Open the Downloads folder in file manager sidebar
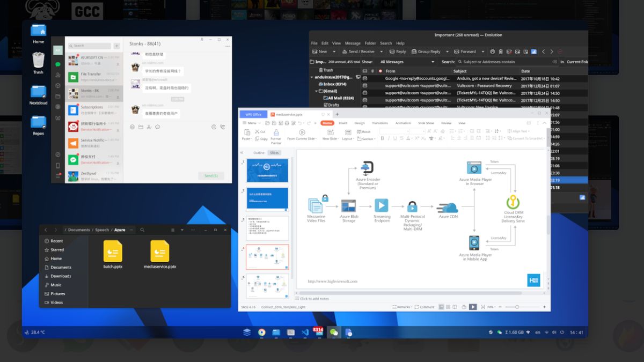This screenshot has height=362, width=644. (61, 276)
